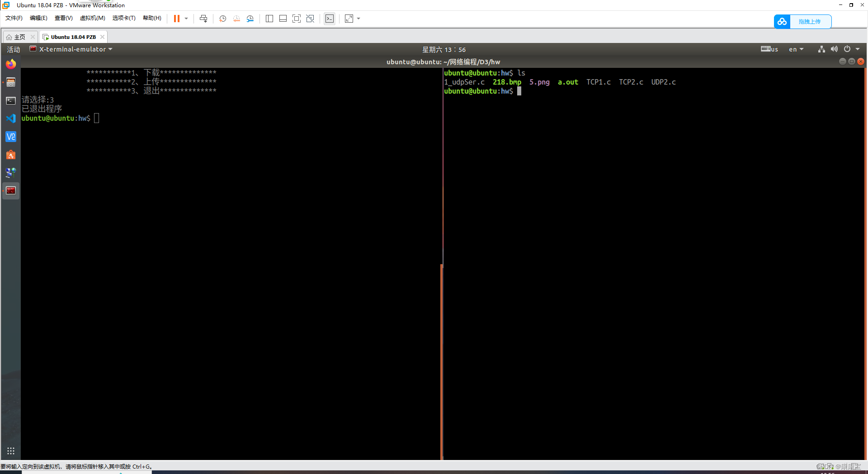Screen dimensions: 868x474
Task: Open the clock showing 星期六 13:56
Action: [x=444, y=50]
